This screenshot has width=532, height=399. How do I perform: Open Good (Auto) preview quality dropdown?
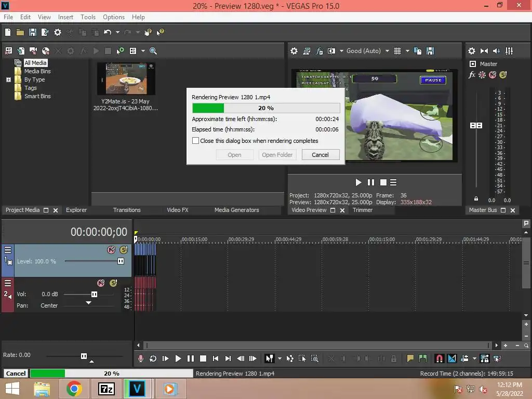coord(387,51)
